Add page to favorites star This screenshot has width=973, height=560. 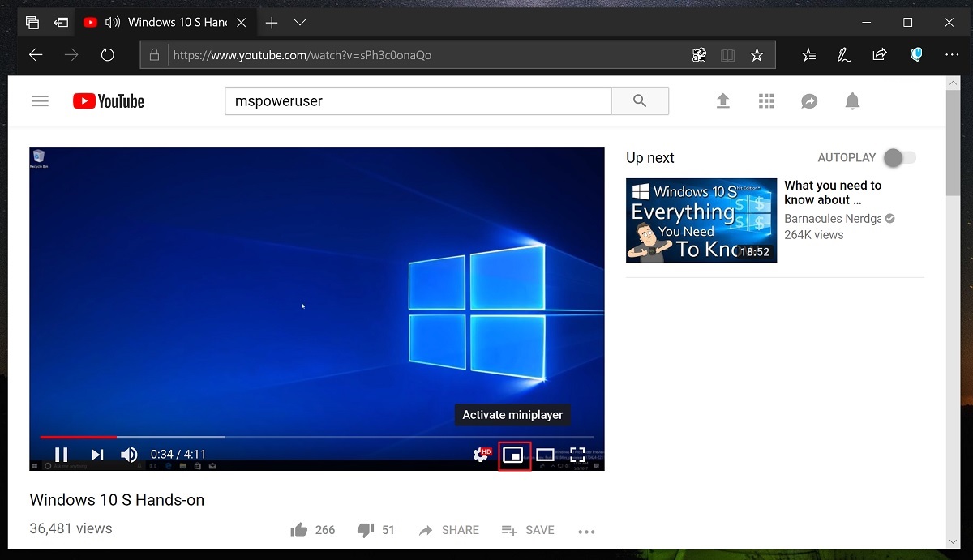click(x=757, y=55)
